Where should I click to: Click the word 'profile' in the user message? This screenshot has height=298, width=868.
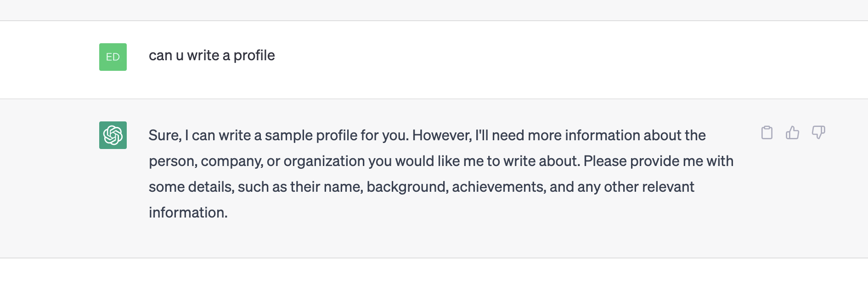(x=254, y=56)
